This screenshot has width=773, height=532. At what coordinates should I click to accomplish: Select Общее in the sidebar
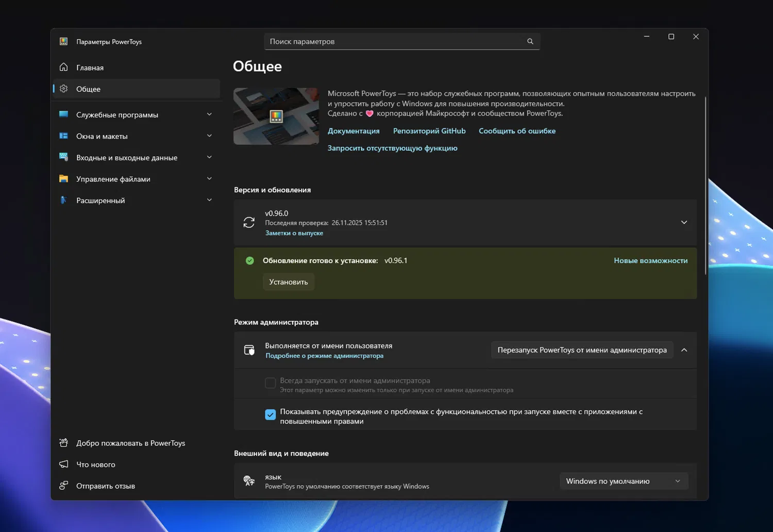137,89
